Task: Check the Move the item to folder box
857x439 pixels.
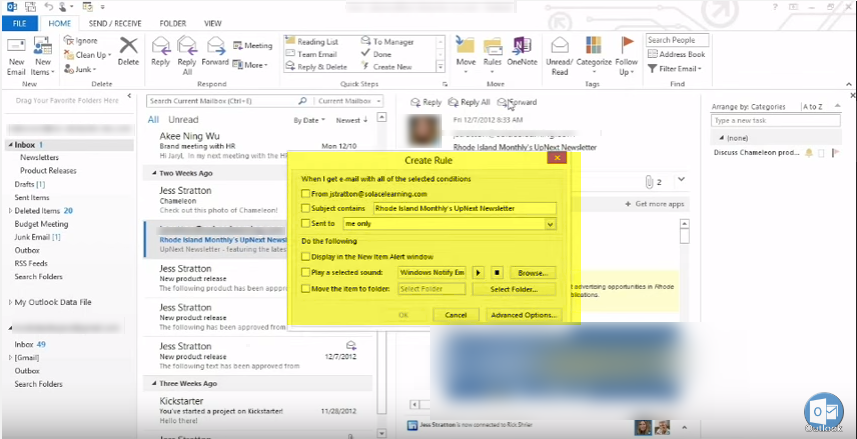Action: [306, 289]
